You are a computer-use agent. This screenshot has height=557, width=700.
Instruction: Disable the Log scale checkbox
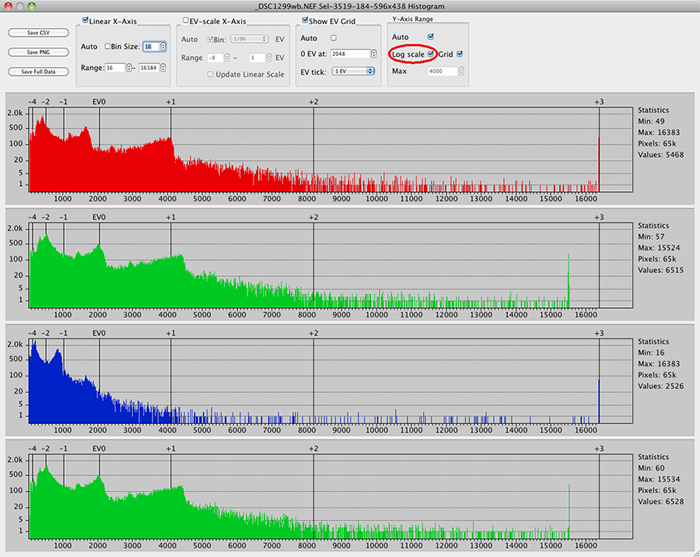click(x=430, y=54)
